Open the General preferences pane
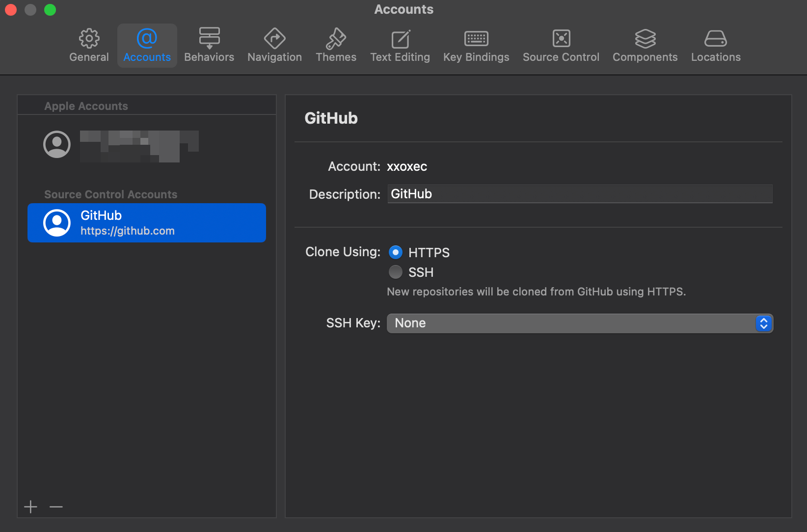This screenshot has height=532, width=807. click(x=89, y=46)
